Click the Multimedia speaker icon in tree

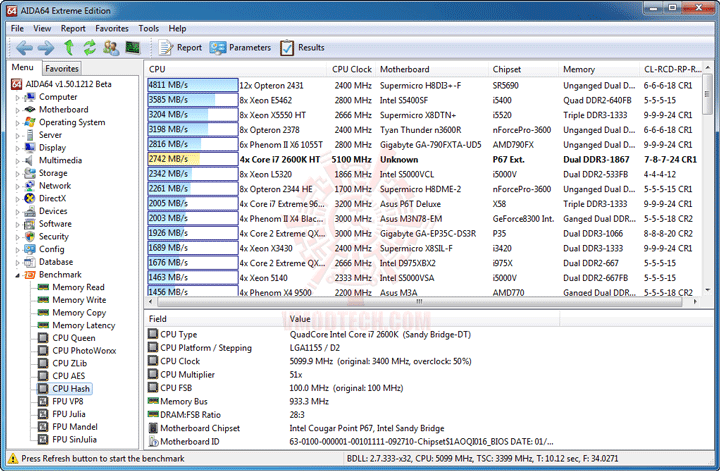30,160
